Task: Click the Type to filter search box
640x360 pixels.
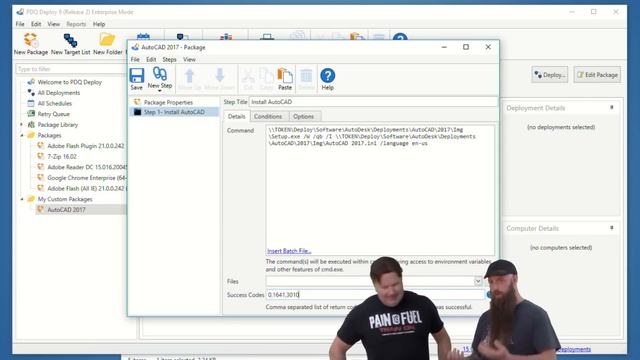Action: click(71, 69)
